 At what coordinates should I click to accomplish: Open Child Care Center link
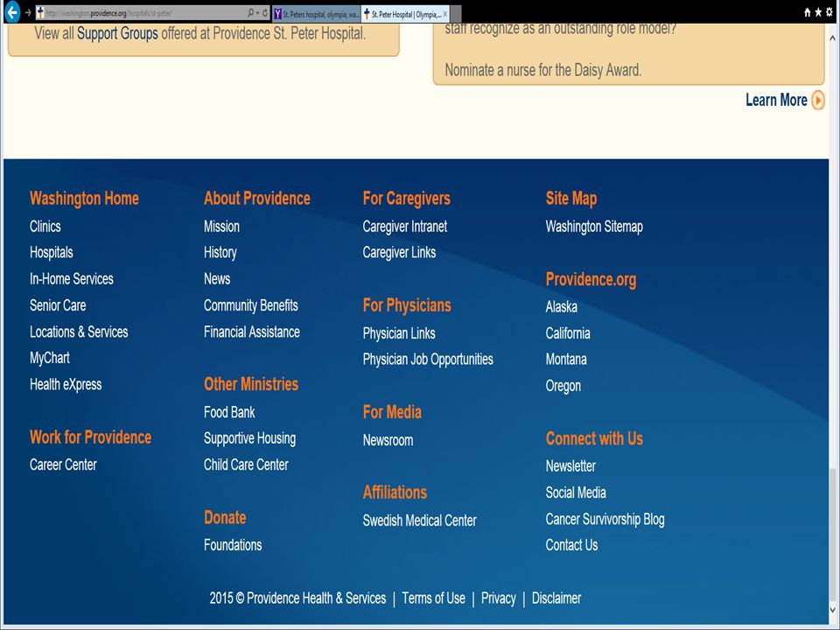(246, 465)
